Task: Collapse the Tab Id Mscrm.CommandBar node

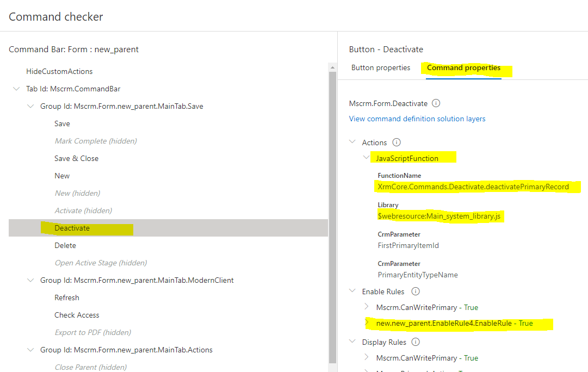Action: pos(16,89)
